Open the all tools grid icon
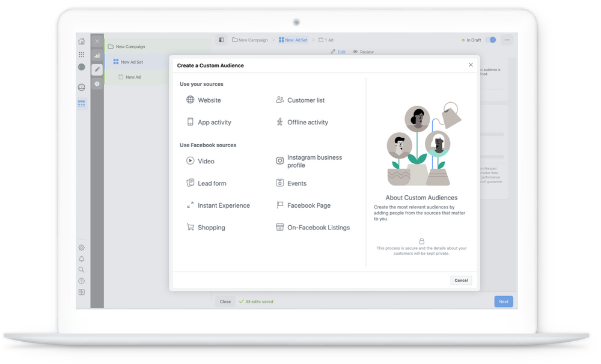 click(x=82, y=55)
